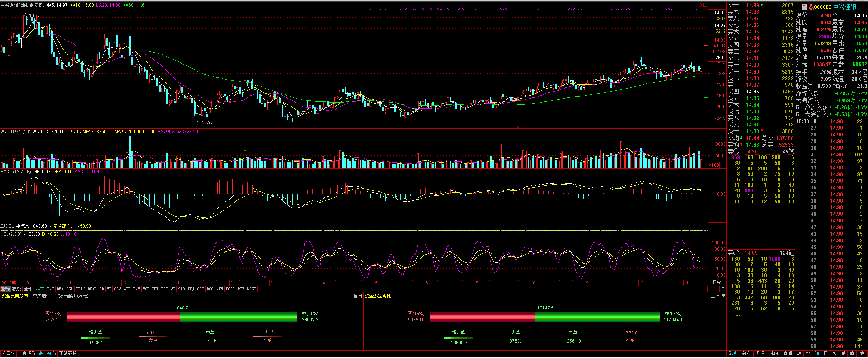Viewport: 868px width, 358px height.
Task: Click the MACD(12,26,9) chart label
Action: pyautogui.click(x=16, y=172)
